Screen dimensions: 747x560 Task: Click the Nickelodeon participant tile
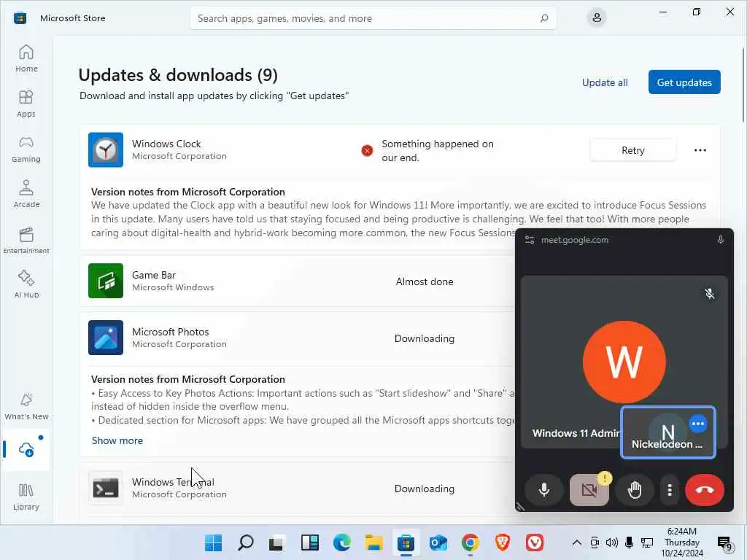pos(668,432)
